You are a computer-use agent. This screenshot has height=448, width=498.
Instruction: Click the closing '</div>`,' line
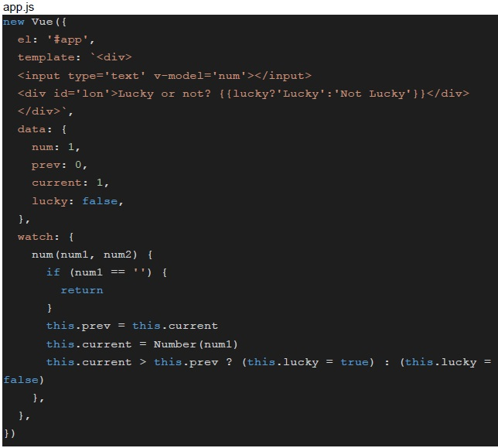[x=46, y=111]
